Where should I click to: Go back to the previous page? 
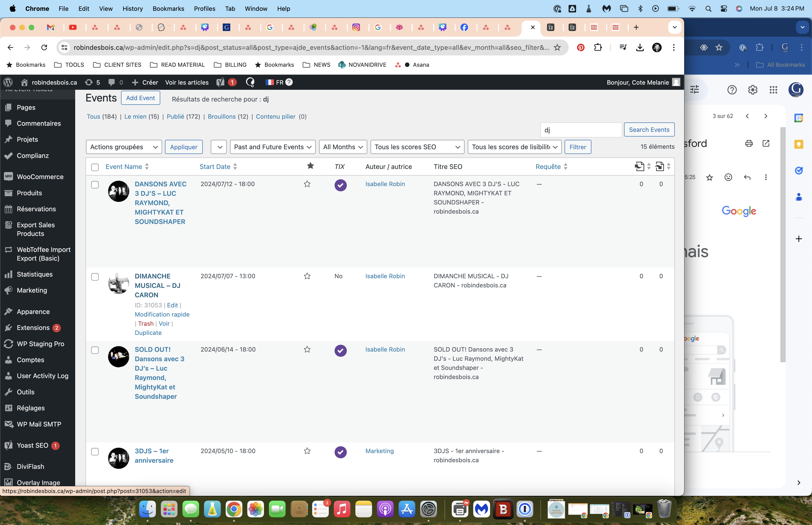coord(11,47)
